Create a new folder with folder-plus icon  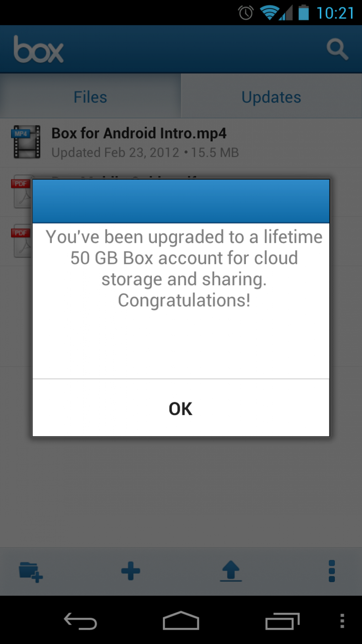(31, 572)
